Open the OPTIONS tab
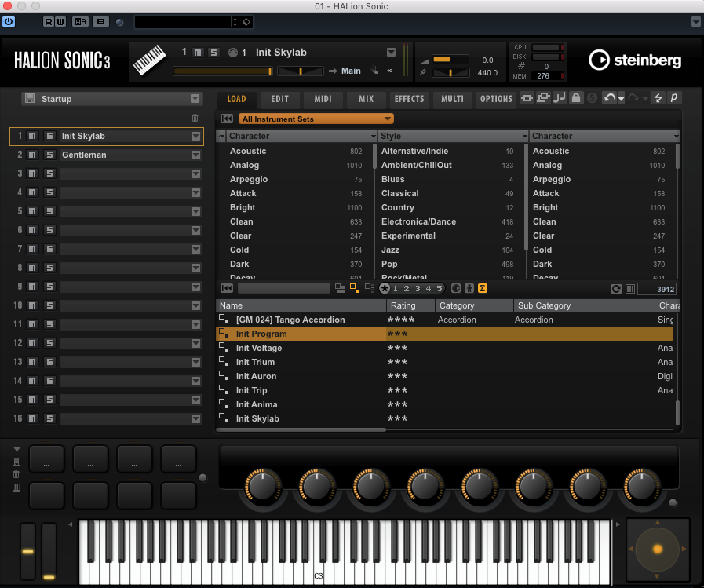 tap(496, 99)
